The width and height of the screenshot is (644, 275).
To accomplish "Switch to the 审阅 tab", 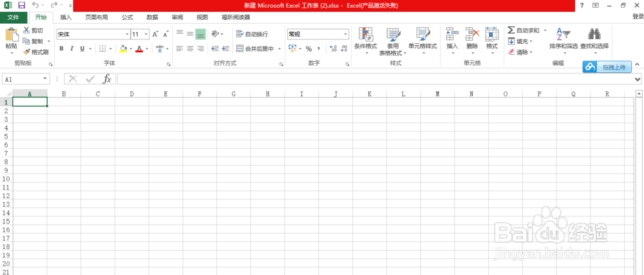I will tap(178, 17).
